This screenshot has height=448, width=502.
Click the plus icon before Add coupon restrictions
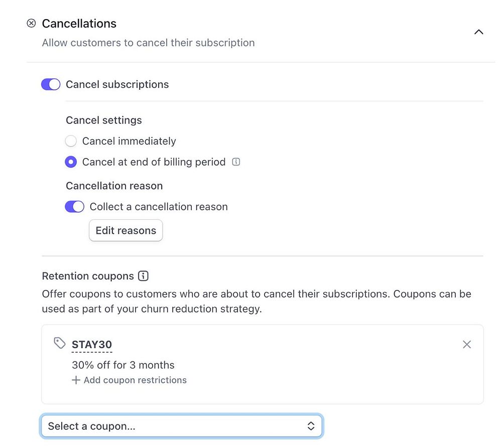pyautogui.click(x=76, y=380)
